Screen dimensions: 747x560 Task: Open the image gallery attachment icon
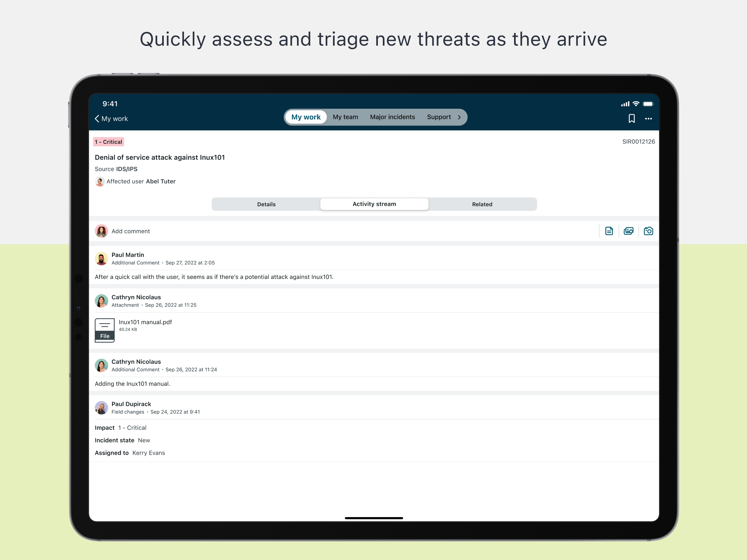629,231
